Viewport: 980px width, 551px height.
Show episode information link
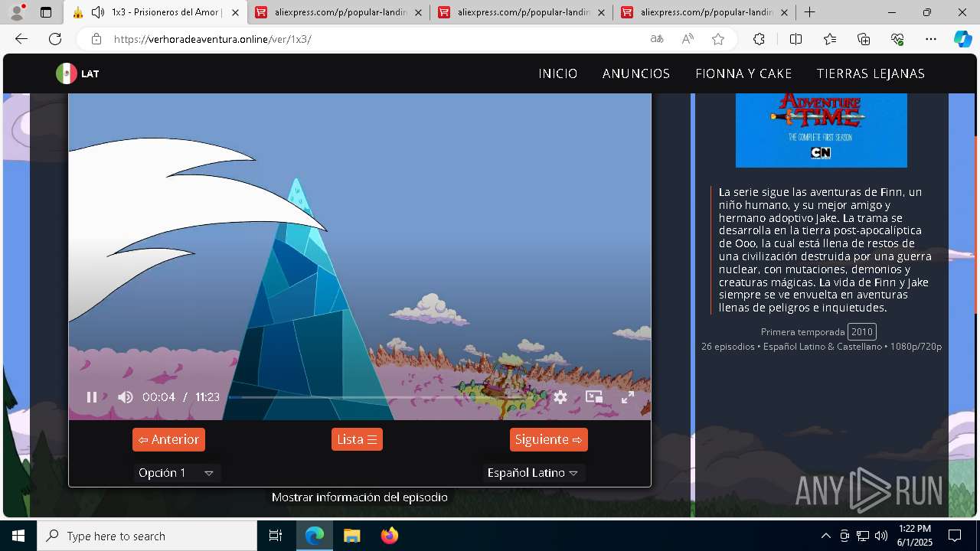tap(360, 497)
